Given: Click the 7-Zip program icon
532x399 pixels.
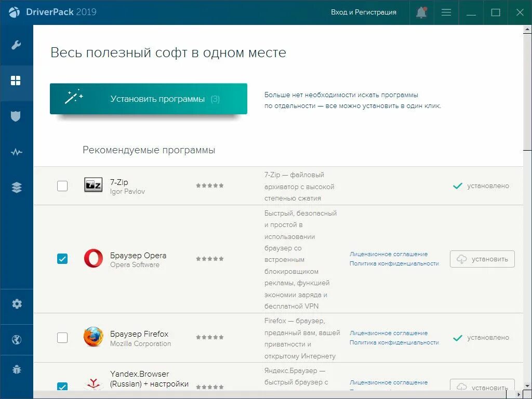Looking at the screenshot, I should (94, 185).
